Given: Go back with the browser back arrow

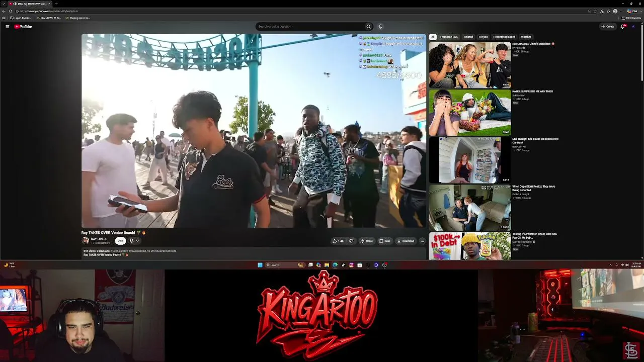Looking at the screenshot, I should 4,11.
